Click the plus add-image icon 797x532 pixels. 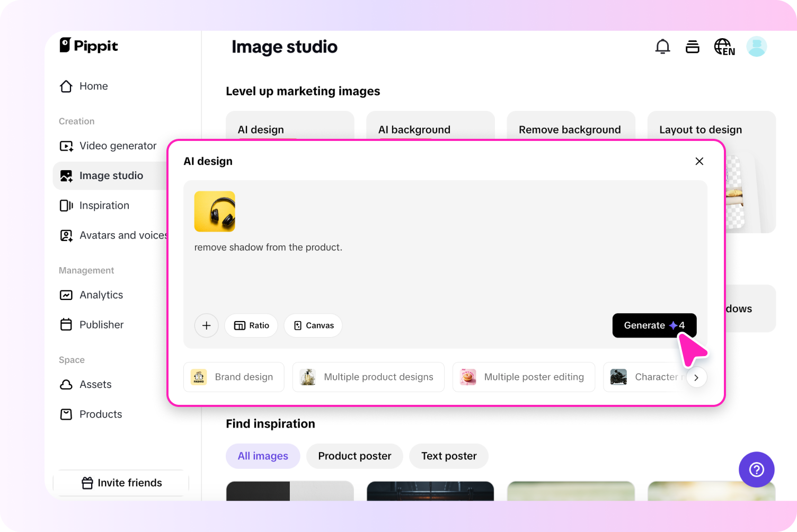tap(207, 325)
